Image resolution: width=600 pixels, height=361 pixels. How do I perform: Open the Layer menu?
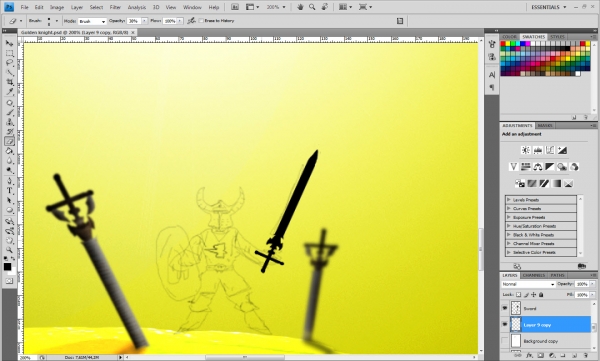tap(77, 7)
